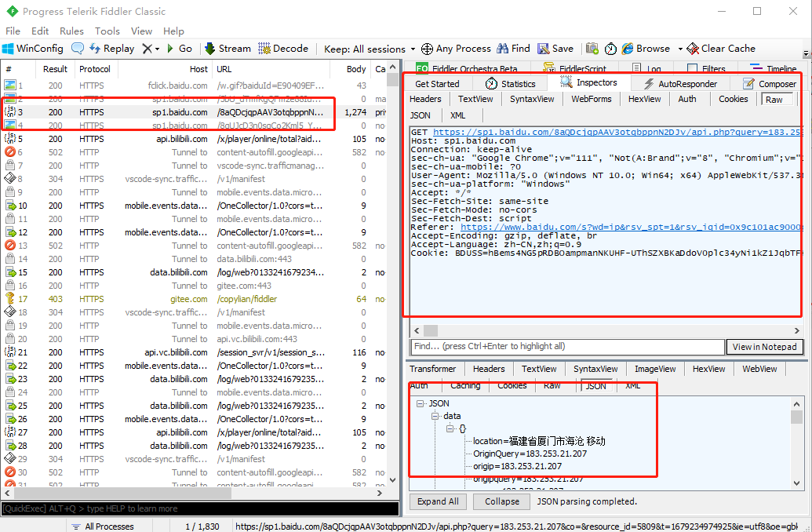Image resolution: width=812 pixels, height=532 pixels.
Task: Open the GET request URL link
Action: (x=617, y=132)
